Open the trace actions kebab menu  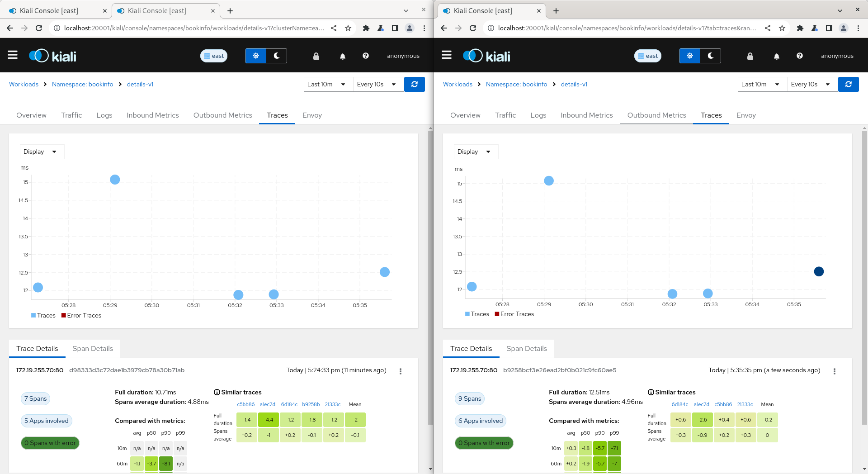pos(400,371)
